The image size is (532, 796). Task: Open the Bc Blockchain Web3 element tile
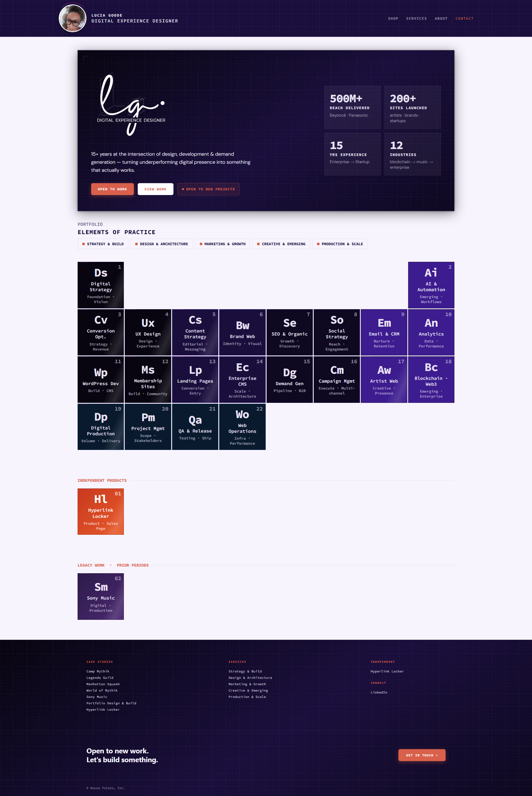point(431,380)
